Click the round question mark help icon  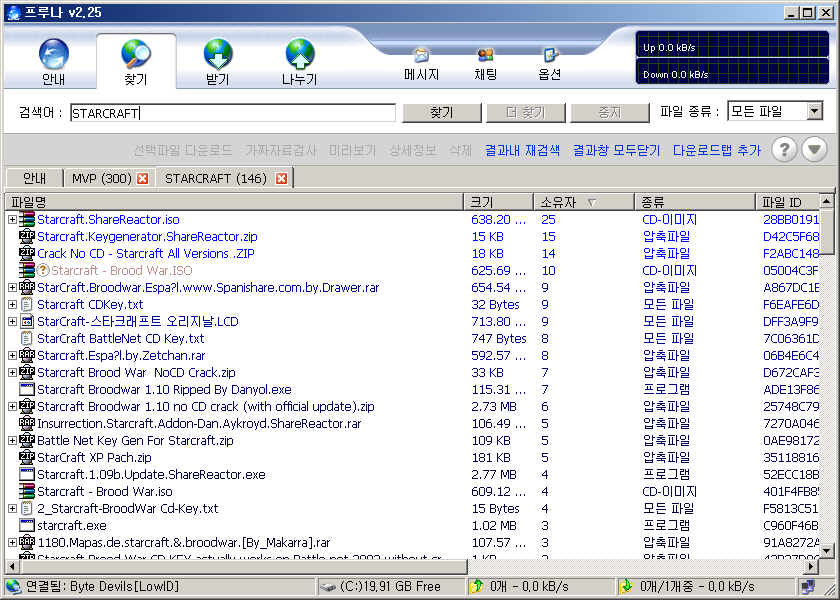(785, 150)
